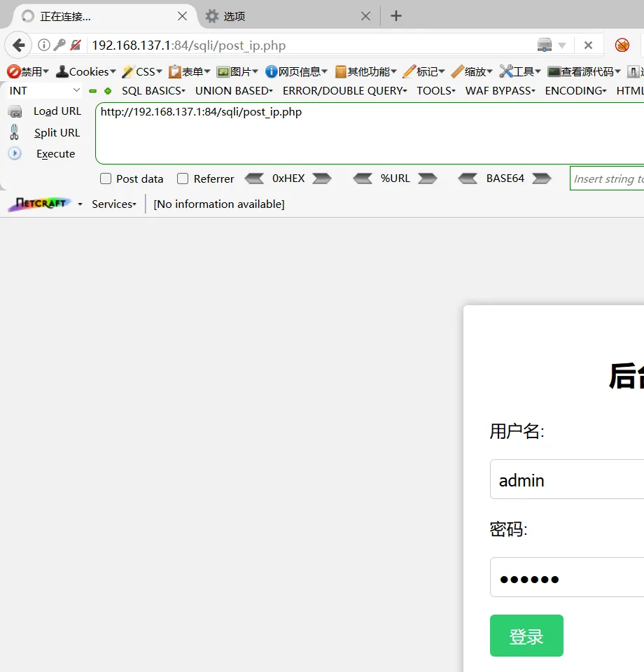The height and width of the screenshot is (672, 644).
Task: Click the browser back arrow button
Action: (x=18, y=45)
